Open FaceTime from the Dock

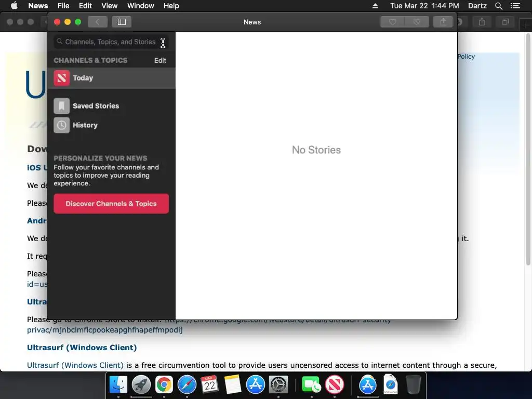(311, 384)
